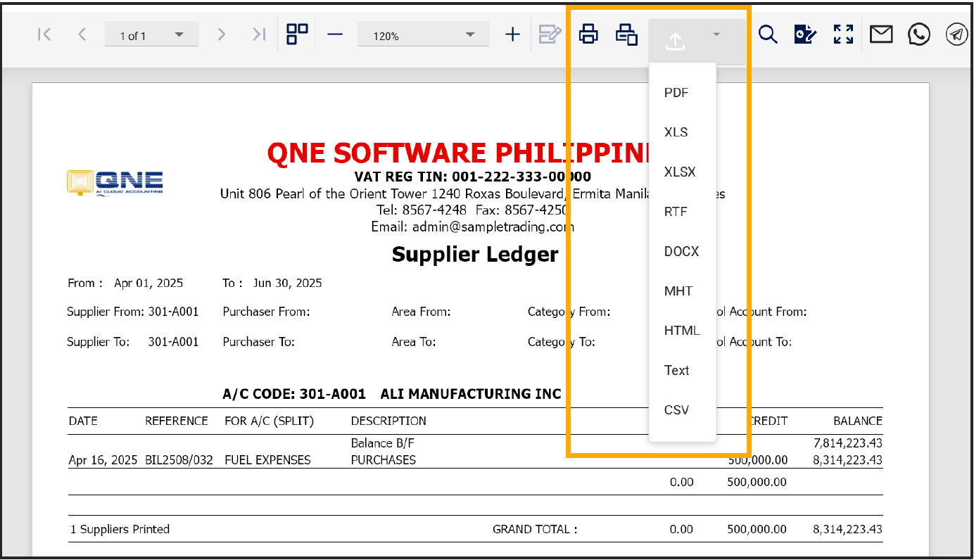974x560 pixels.
Task: Go to the first page
Action: [44, 34]
